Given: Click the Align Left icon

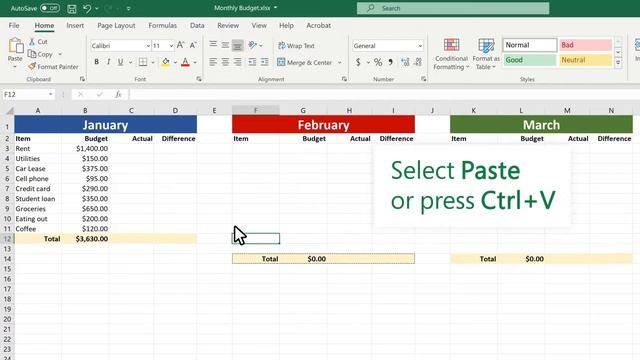Looking at the screenshot, I should (213, 62).
